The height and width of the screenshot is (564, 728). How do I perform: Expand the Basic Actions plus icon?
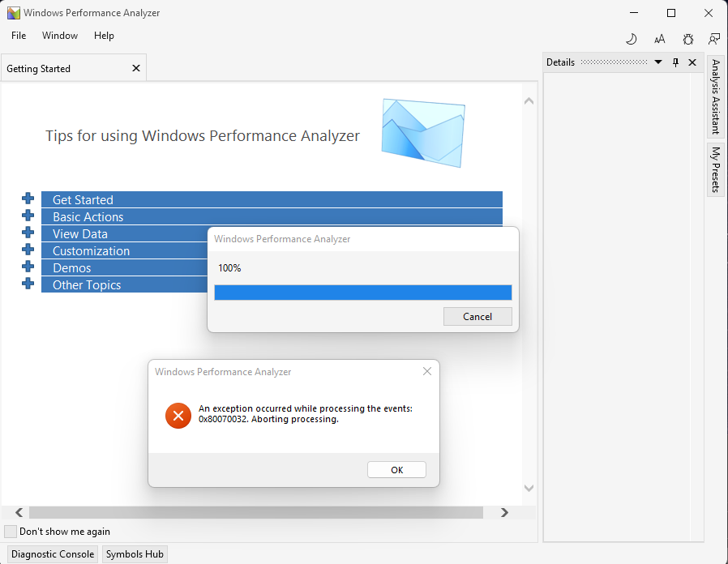tap(28, 216)
